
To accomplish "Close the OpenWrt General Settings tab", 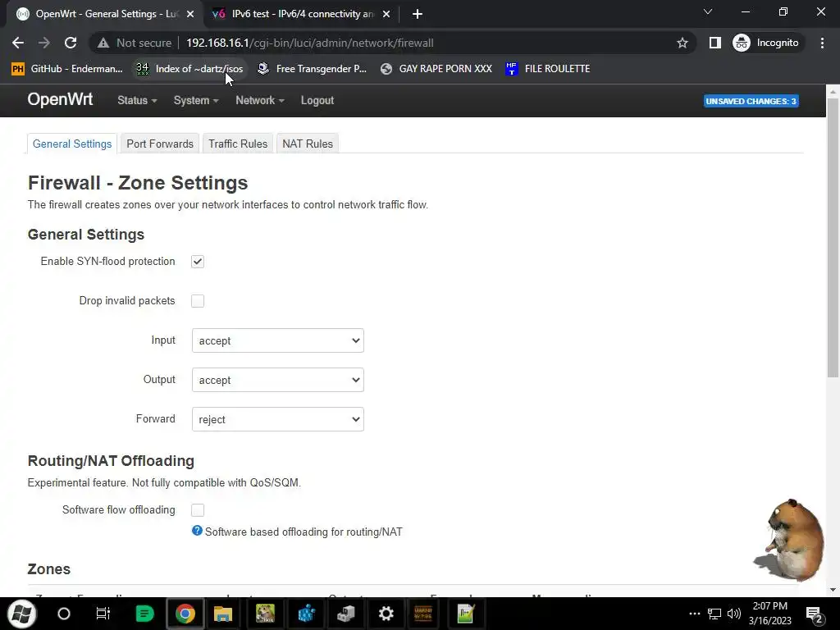I will [x=190, y=14].
